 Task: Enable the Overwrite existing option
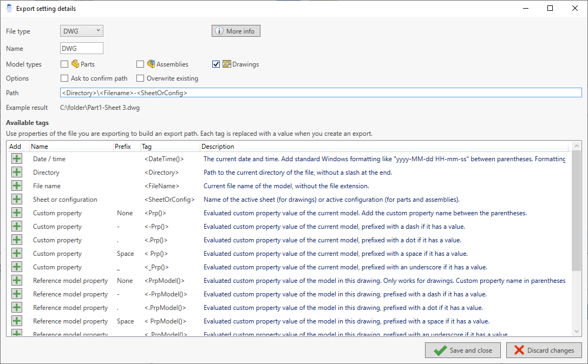(140, 78)
